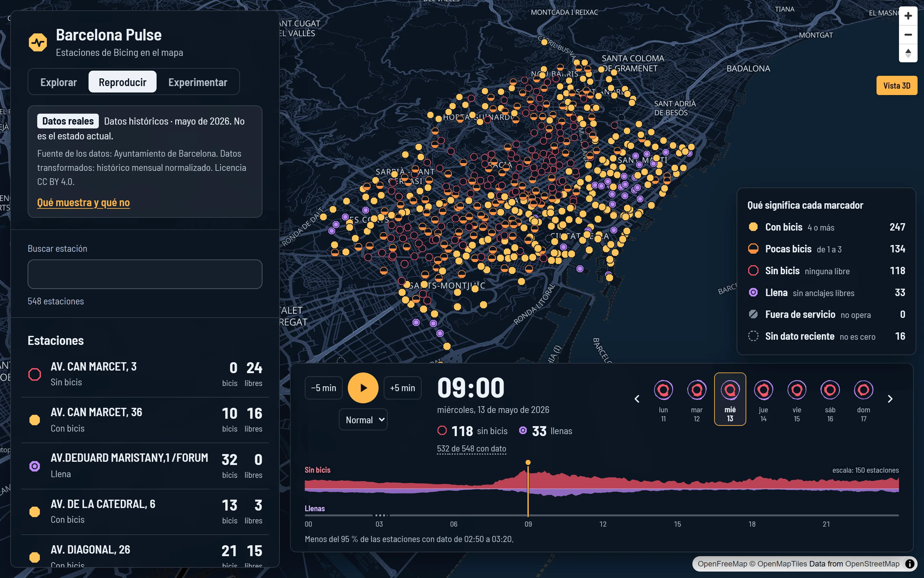Select day jue 14 in the week strip
This screenshot has width=924, height=578.
click(x=763, y=399)
